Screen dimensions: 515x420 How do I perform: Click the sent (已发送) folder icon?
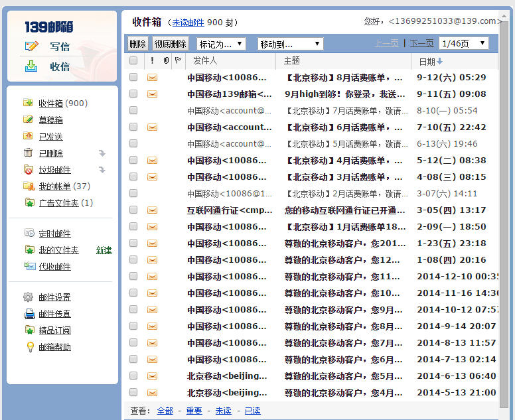[x=28, y=136]
